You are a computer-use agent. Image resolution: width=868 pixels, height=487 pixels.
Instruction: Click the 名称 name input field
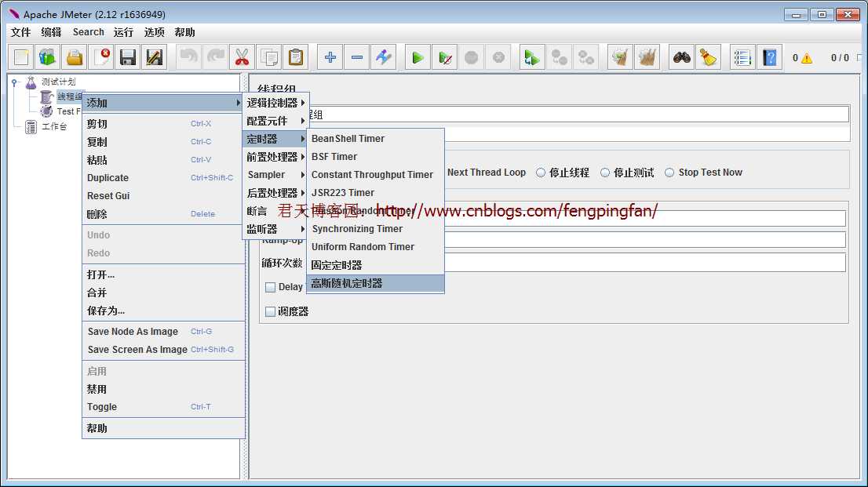point(578,114)
